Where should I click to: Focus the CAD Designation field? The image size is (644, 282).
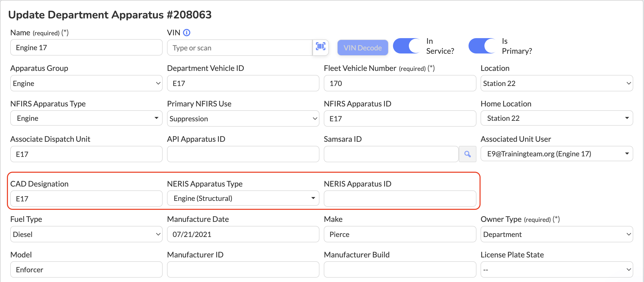86,199
